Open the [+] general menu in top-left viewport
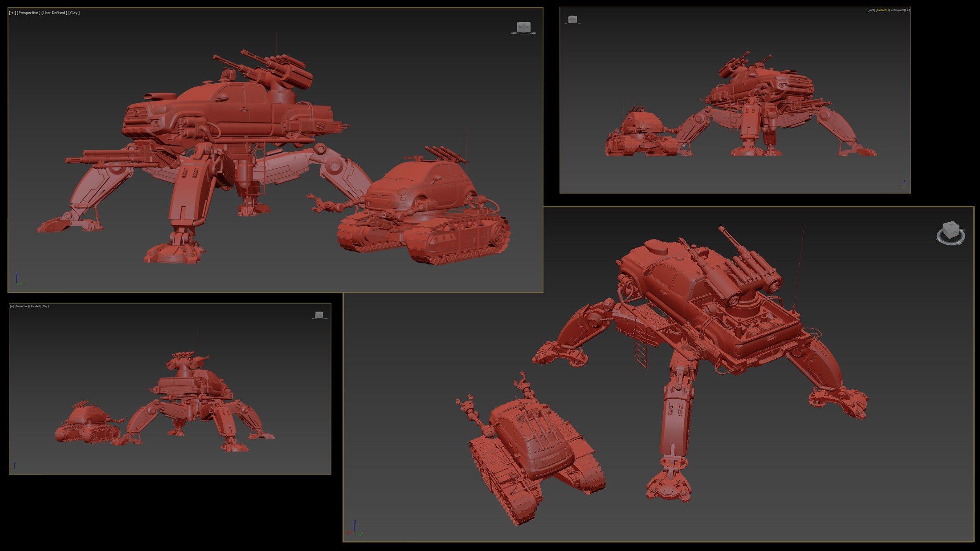Viewport: 980px width, 551px height. tap(12, 13)
